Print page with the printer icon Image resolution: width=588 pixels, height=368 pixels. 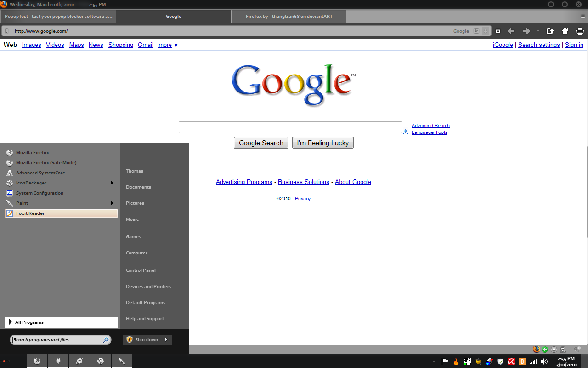click(580, 31)
